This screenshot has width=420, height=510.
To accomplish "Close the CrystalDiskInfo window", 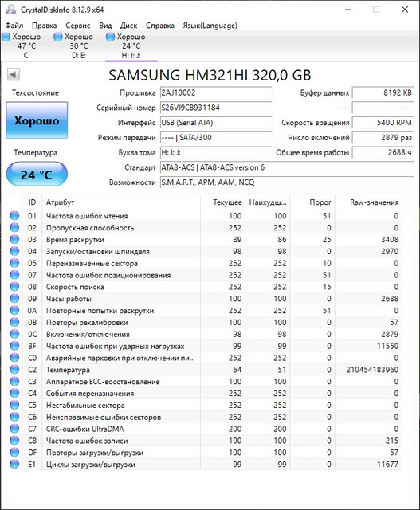I will pos(405,10).
